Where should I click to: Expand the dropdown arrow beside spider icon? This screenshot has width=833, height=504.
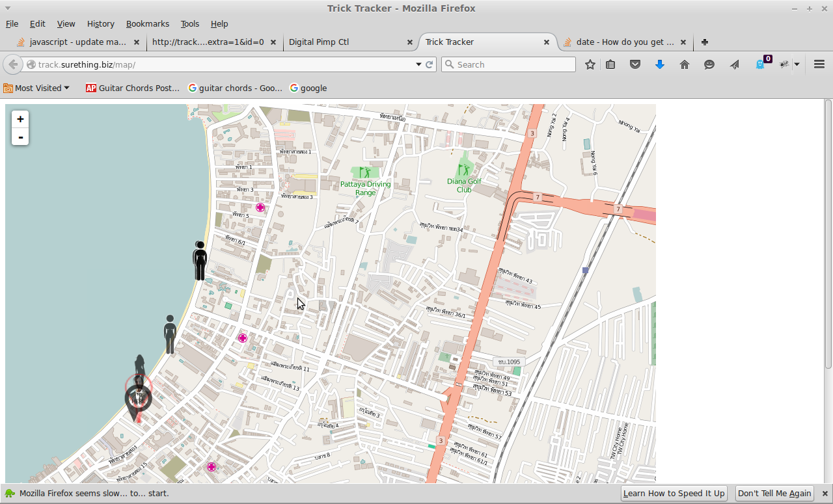point(797,64)
